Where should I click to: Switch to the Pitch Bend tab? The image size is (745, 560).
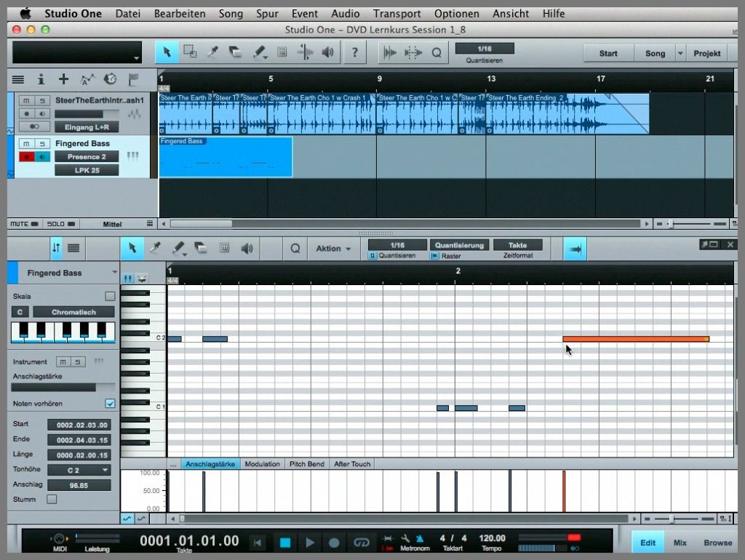click(x=307, y=464)
